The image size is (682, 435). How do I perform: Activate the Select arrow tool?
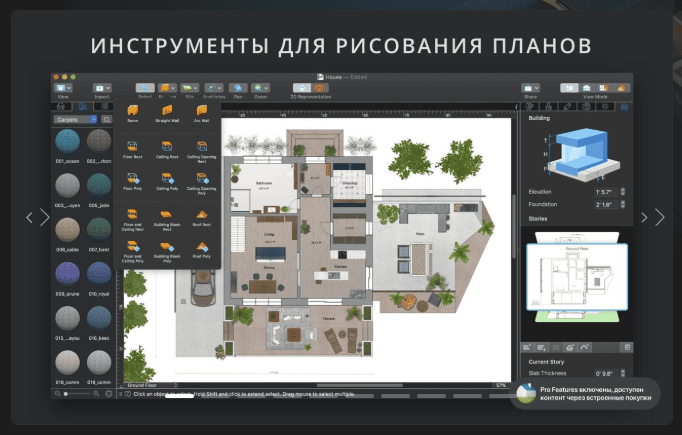click(145, 88)
